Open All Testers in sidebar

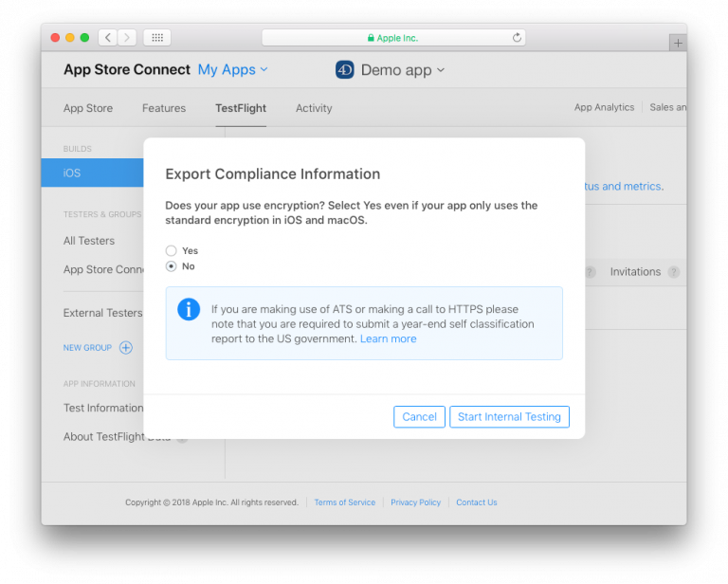point(89,241)
